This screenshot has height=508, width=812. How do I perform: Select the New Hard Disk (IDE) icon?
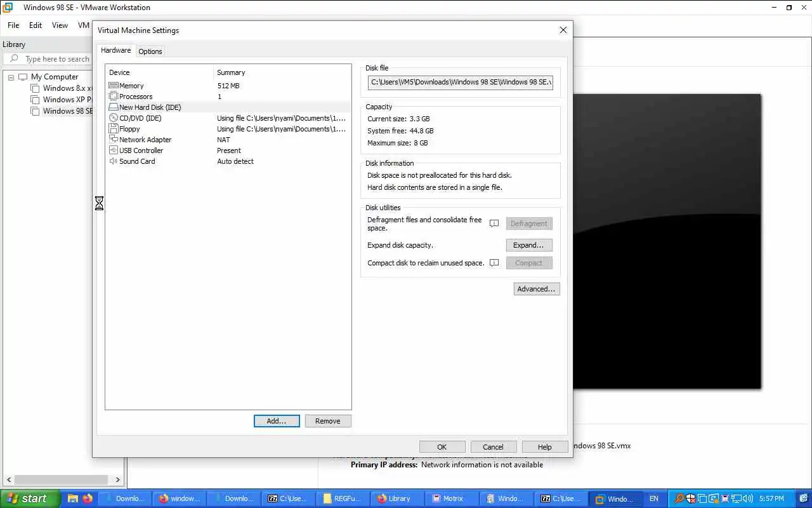tap(114, 107)
